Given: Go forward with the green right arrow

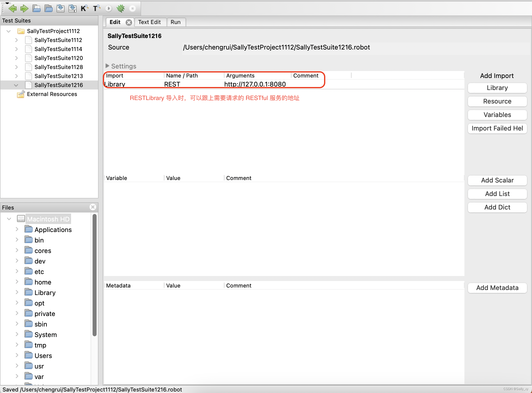Looking at the screenshot, I should click(x=24, y=8).
